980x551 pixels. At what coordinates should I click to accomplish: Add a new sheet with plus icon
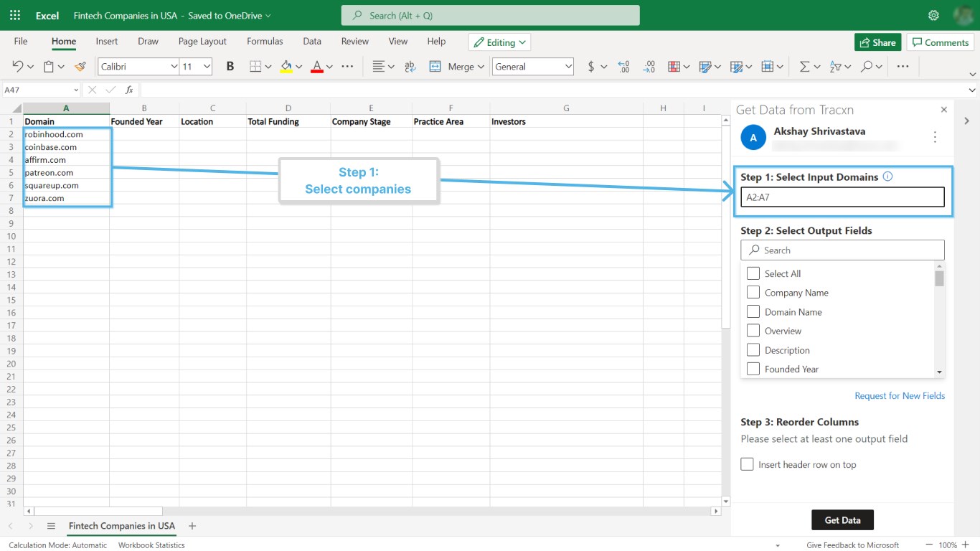(192, 526)
